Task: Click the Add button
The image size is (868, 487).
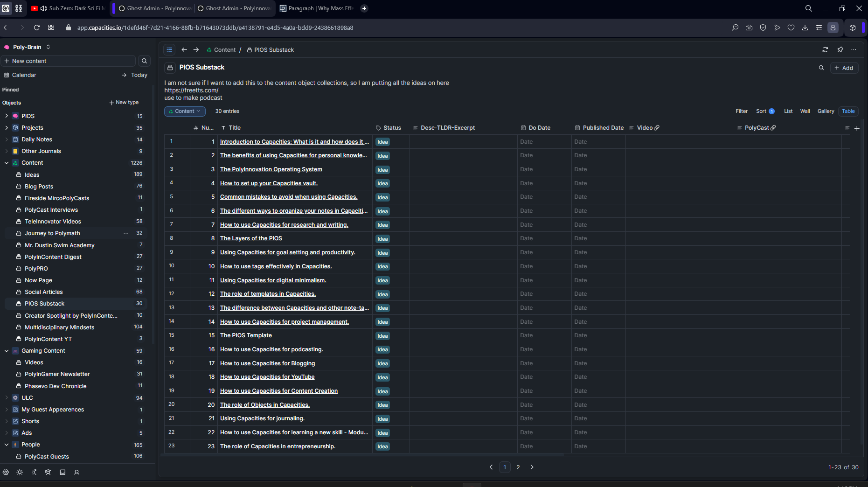Action: coord(844,68)
